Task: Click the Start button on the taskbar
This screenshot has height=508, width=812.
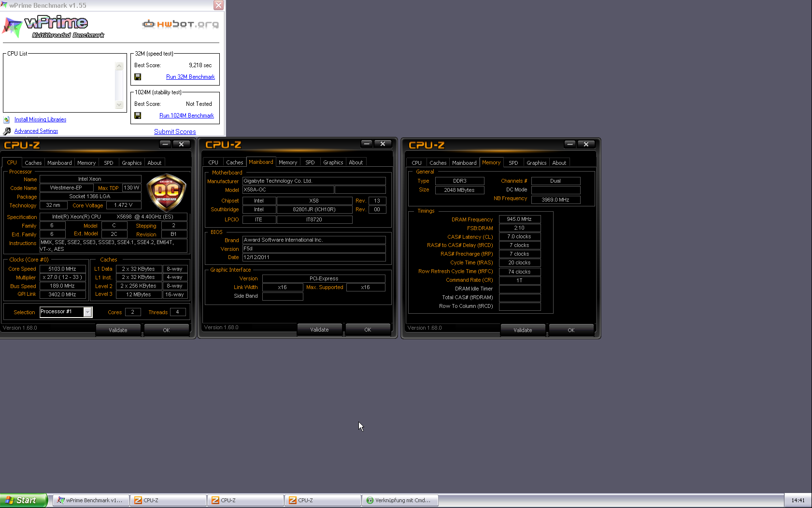Action: [23, 500]
